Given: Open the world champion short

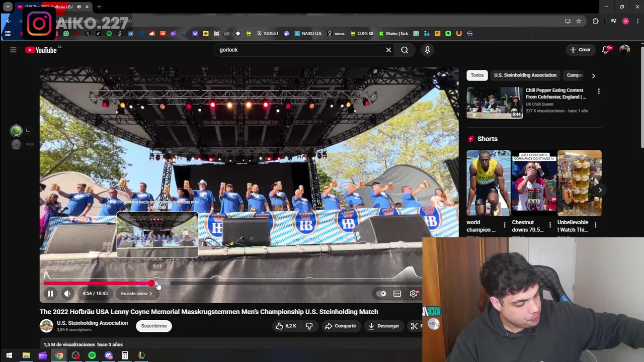Looking at the screenshot, I should [x=488, y=183].
